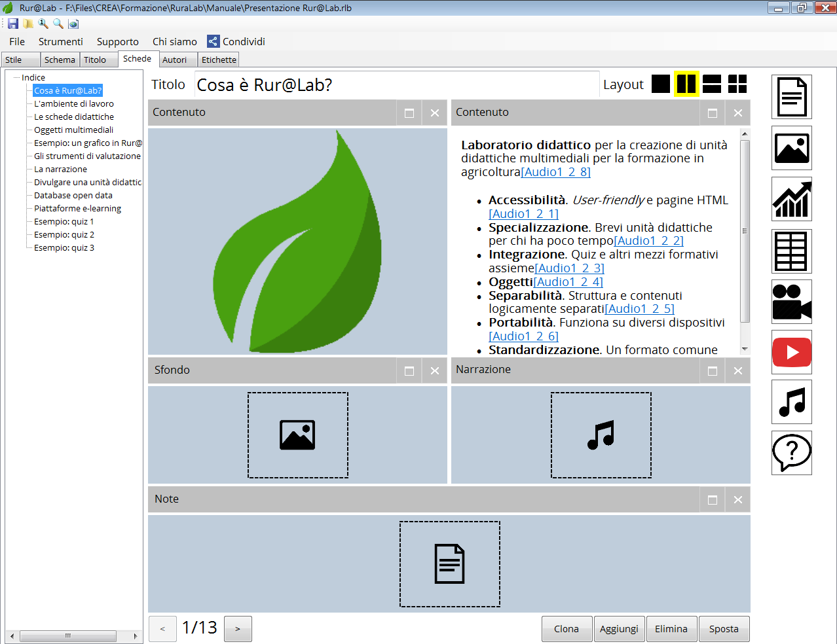Image resolution: width=837 pixels, height=644 pixels.
Task: Click the image placeholder in Sfondo panel
Action: (298, 435)
